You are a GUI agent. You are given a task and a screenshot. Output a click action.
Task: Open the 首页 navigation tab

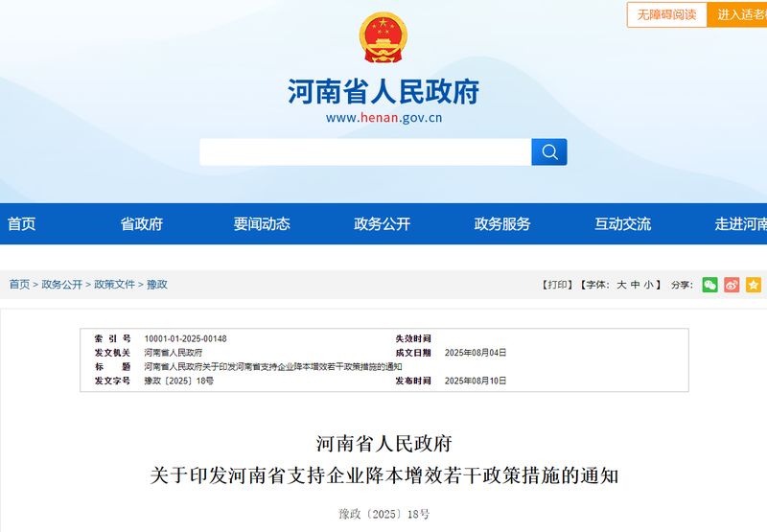22,224
